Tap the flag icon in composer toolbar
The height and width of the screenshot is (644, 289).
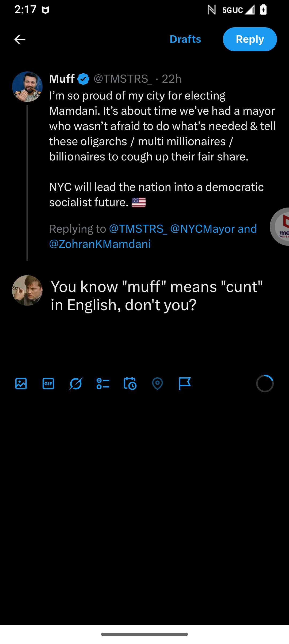click(185, 384)
